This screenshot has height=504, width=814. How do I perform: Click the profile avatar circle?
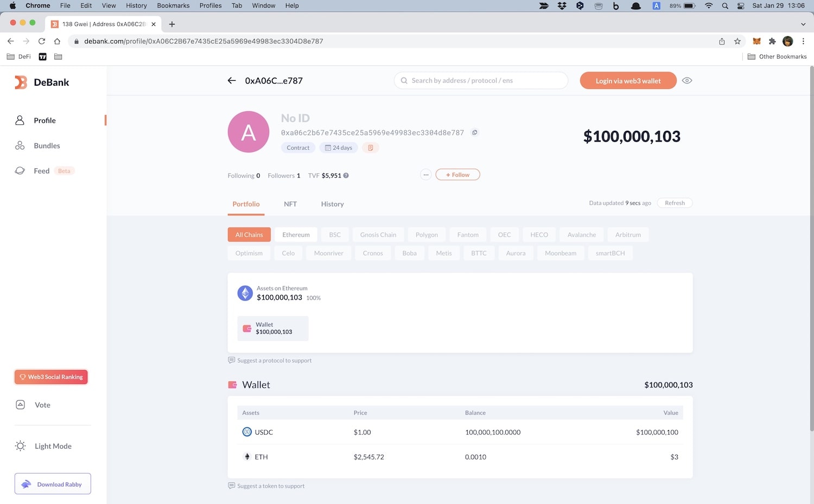pyautogui.click(x=249, y=132)
